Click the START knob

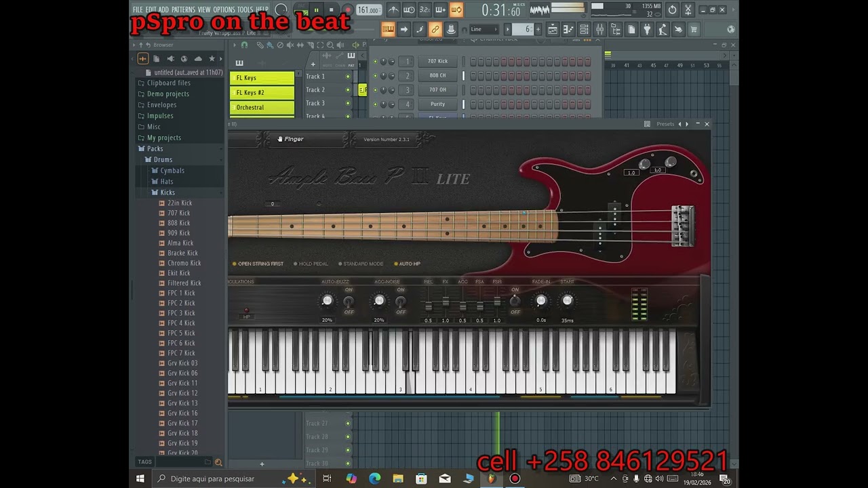coord(568,301)
